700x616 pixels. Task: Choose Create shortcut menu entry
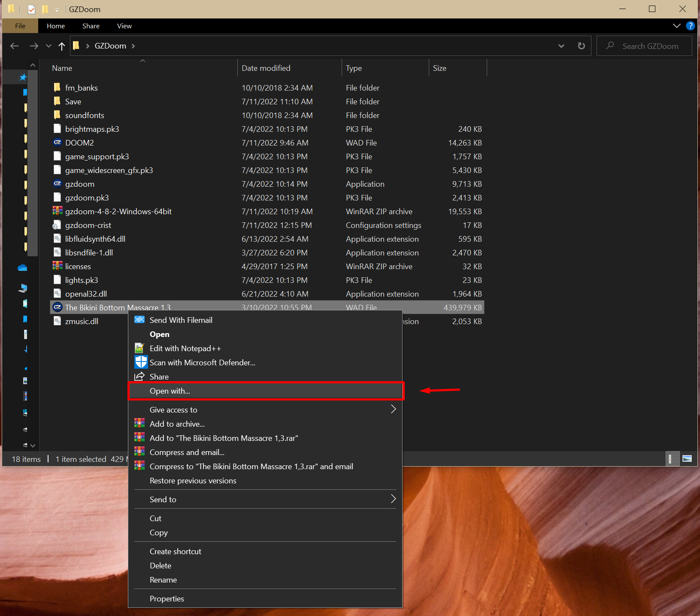(266, 551)
